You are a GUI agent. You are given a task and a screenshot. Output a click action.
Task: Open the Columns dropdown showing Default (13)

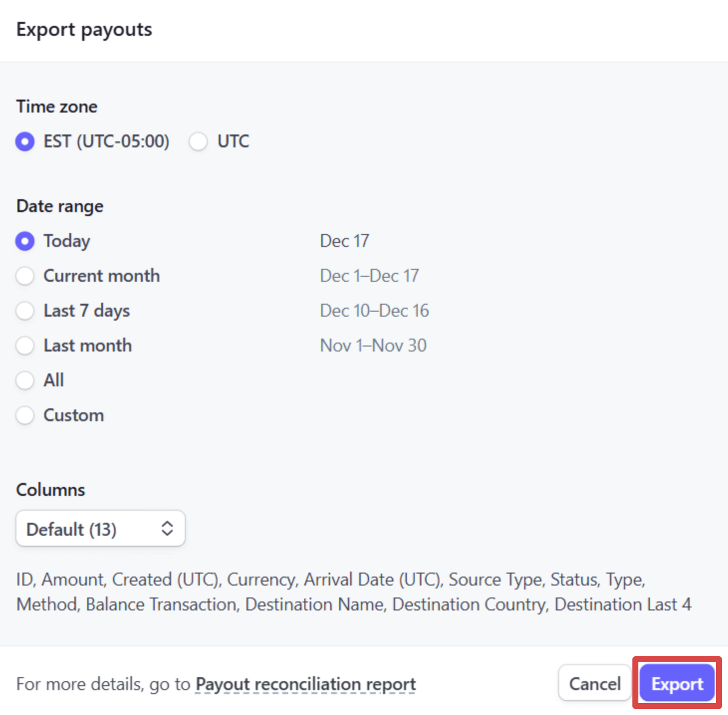click(100, 529)
